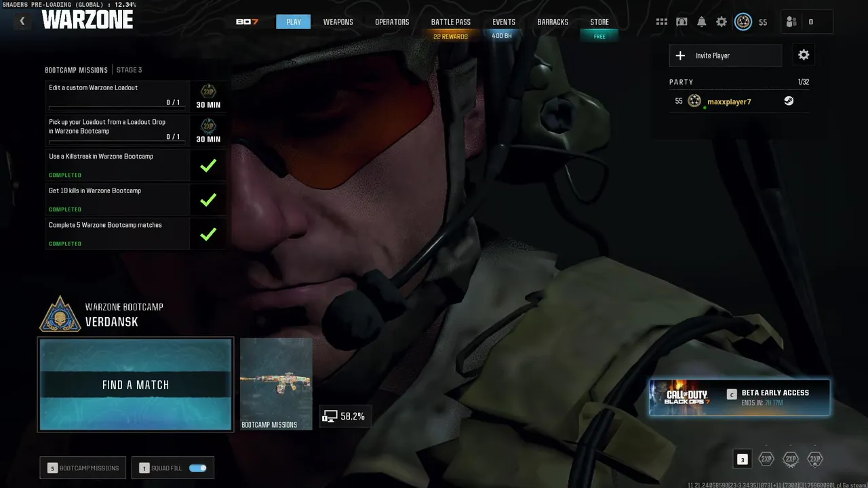Image resolution: width=868 pixels, height=488 pixels.
Task: Click 'STAGE 3' label
Action: (x=129, y=70)
